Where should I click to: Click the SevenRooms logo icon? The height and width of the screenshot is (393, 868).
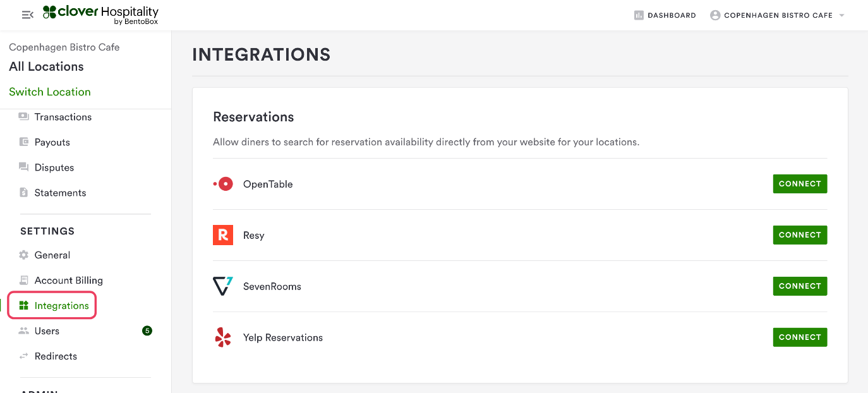point(223,286)
